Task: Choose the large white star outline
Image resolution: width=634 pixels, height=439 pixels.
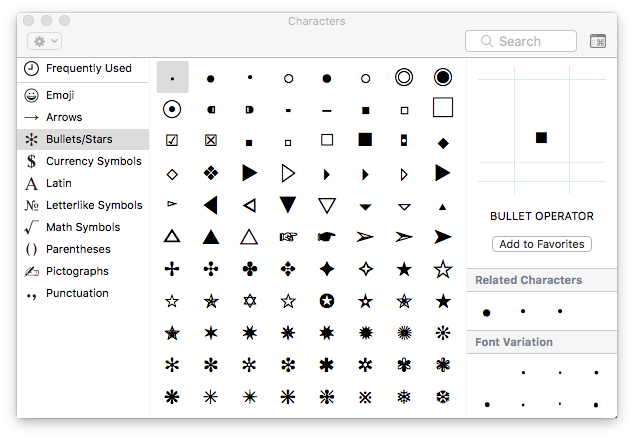Action: (x=443, y=269)
